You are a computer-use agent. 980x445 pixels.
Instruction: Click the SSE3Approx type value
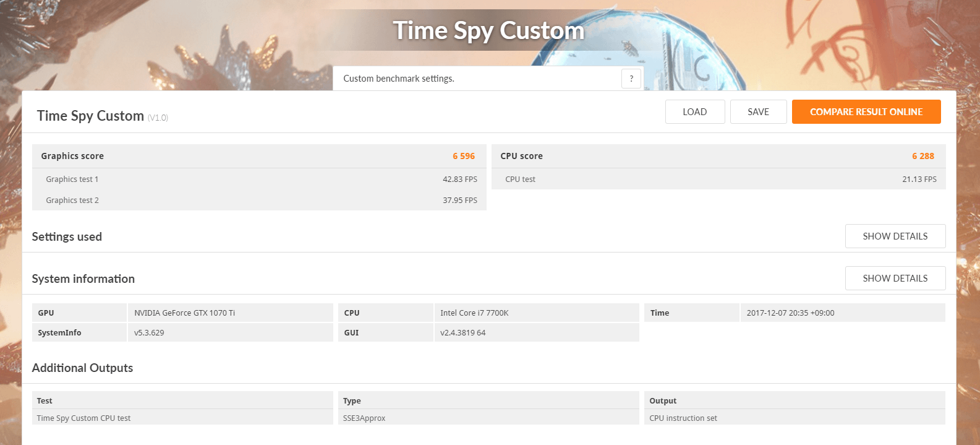364,418
